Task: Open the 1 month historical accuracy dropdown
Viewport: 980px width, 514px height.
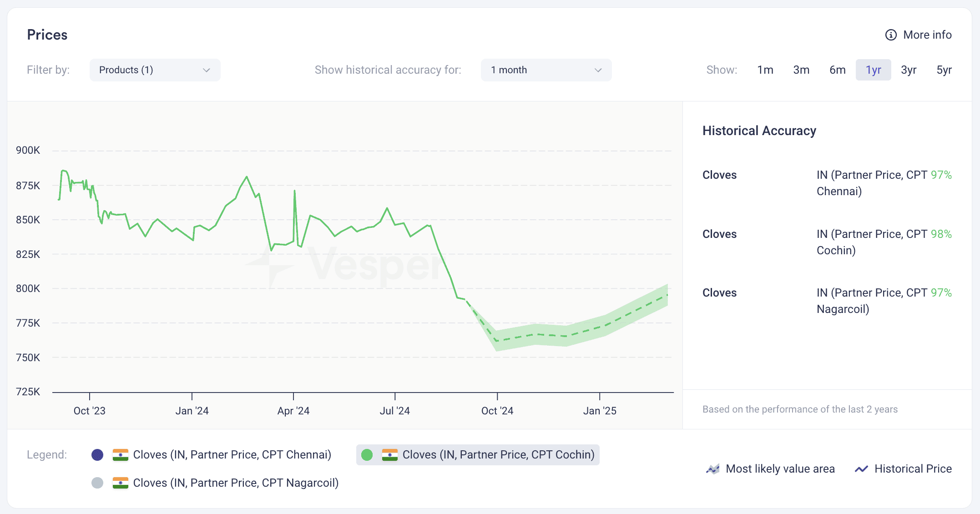Action: [546, 70]
